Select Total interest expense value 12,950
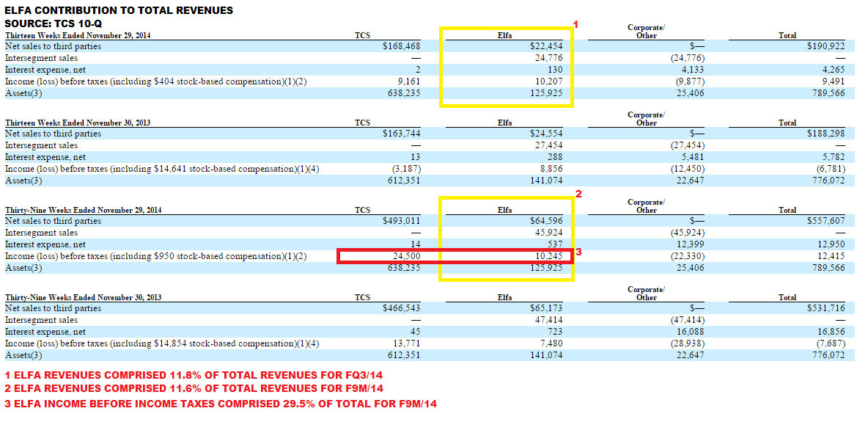This screenshot has width=868, height=422. pyautogui.click(x=832, y=244)
